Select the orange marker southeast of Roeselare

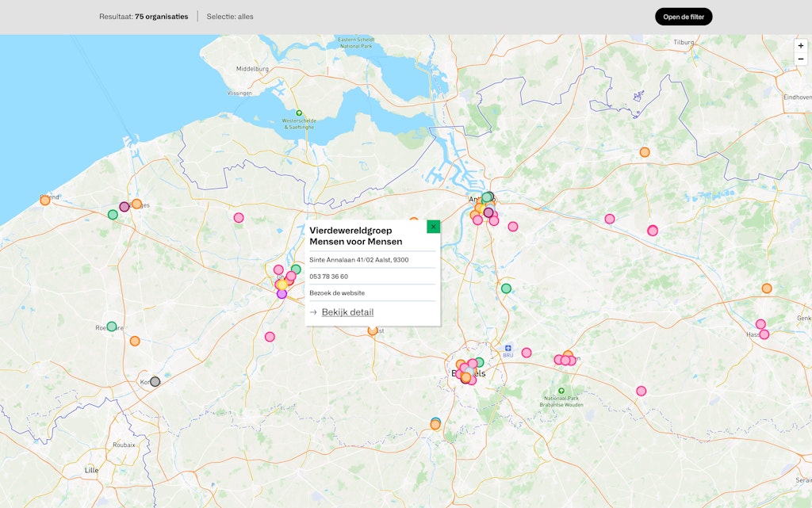click(135, 341)
